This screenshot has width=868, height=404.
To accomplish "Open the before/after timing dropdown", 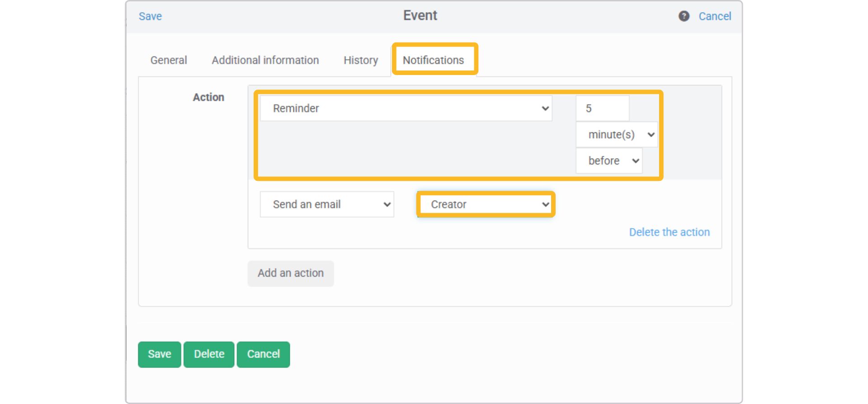I will 609,161.
